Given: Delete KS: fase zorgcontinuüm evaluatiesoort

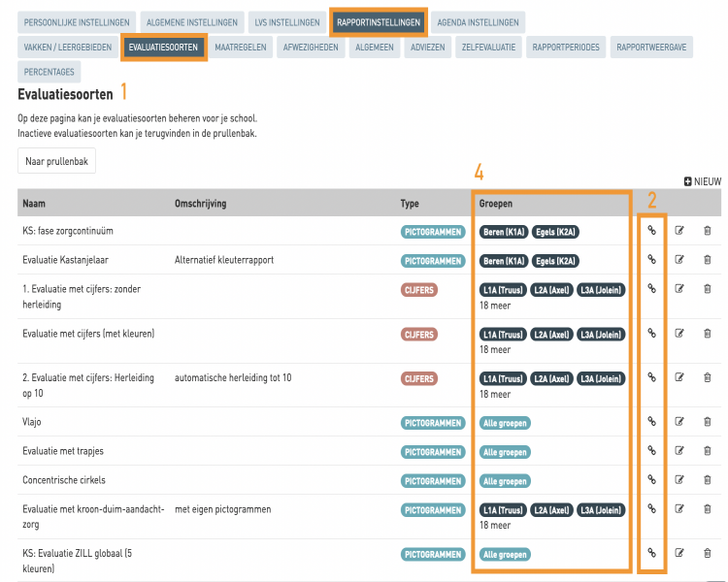Looking at the screenshot, I should 707,230.
